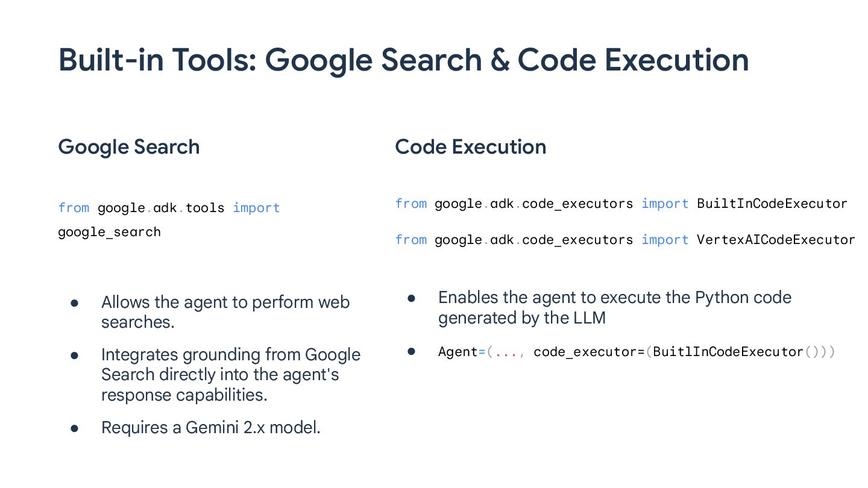The height and width of the screenshot is (488, 868).
Task: Click the bullet dot before 'Requires a Gemini'
Action: 75,428
